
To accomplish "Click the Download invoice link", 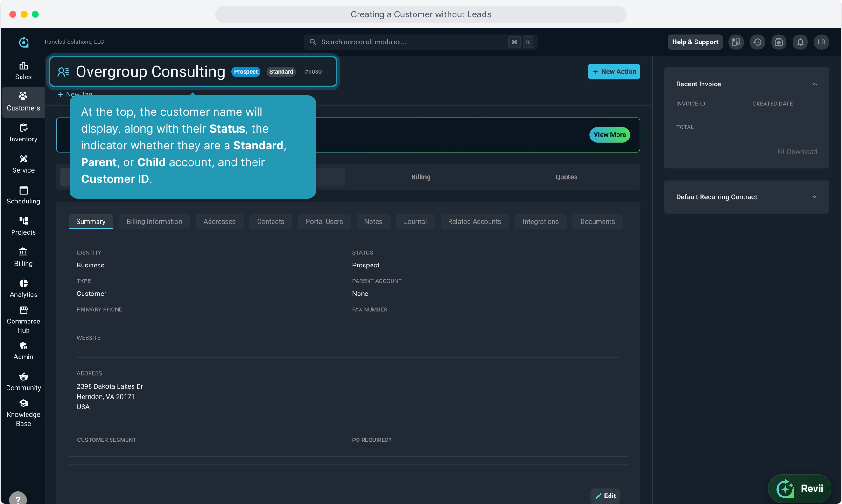I will coord(797,152).
